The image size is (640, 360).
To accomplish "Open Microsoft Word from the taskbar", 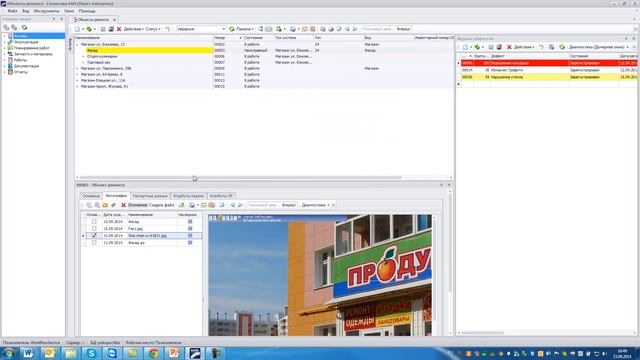I will point(28,353).
